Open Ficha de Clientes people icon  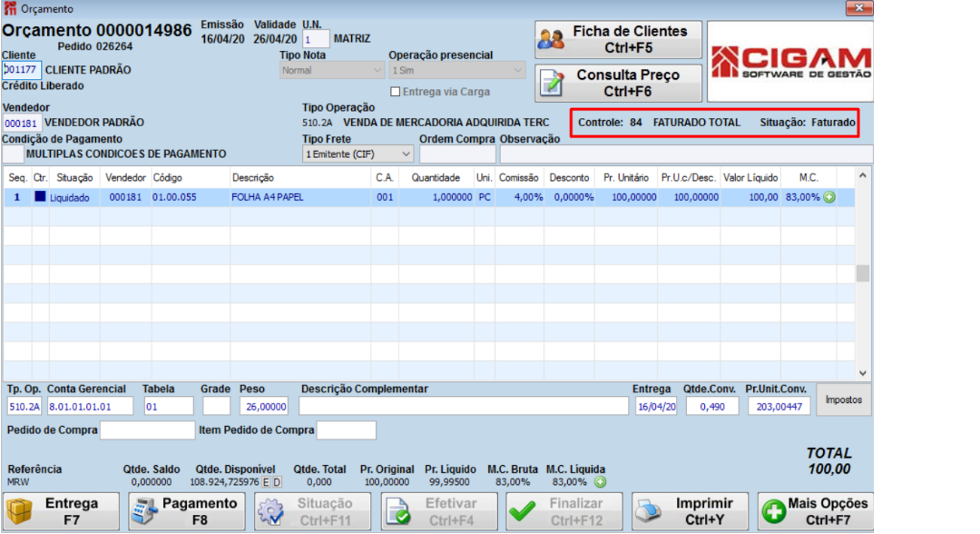(552, 39)
